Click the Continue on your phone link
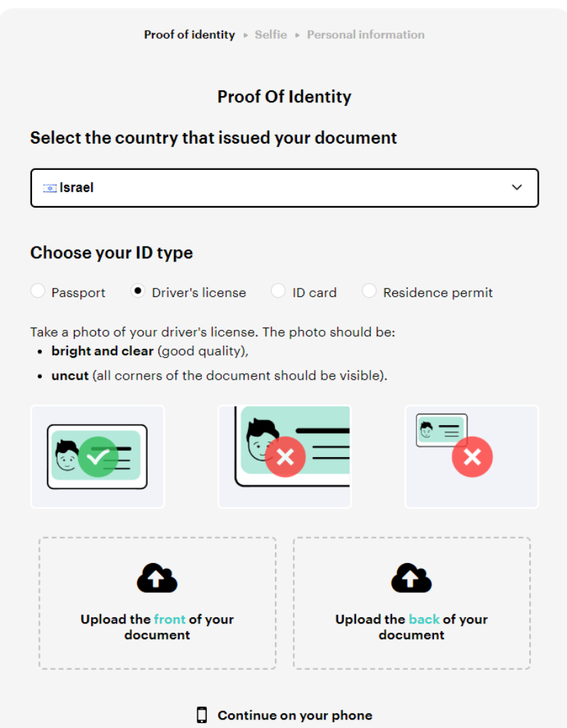567x728 pixels. click(x=293, y=715)
